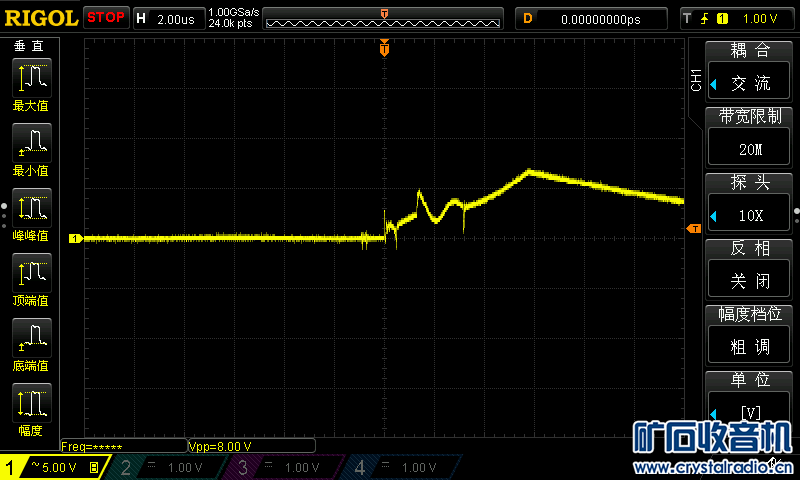Viewport: 800px width, 480px height.
Task: Click the RIGOL logo
Action: pos(41,18)
